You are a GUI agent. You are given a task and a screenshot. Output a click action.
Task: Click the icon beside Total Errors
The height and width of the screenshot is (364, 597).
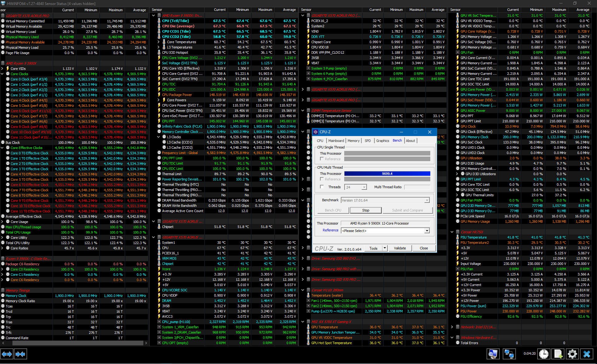(x=458, y=343)
